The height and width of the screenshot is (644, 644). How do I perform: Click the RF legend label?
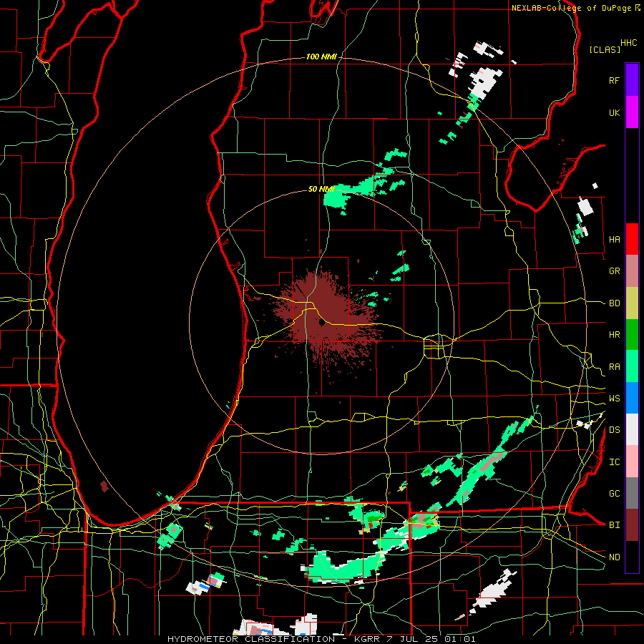click(614, 80)
